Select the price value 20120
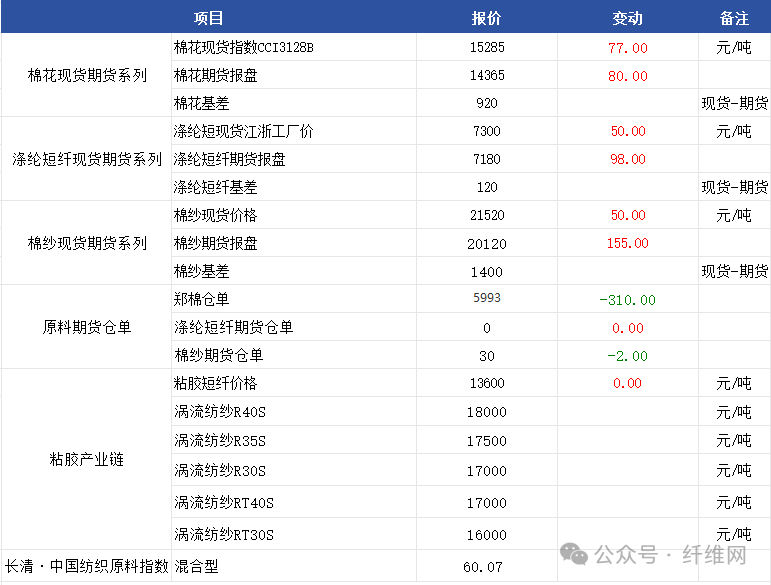This screenshot has width=771, height=585. [487, 244]
